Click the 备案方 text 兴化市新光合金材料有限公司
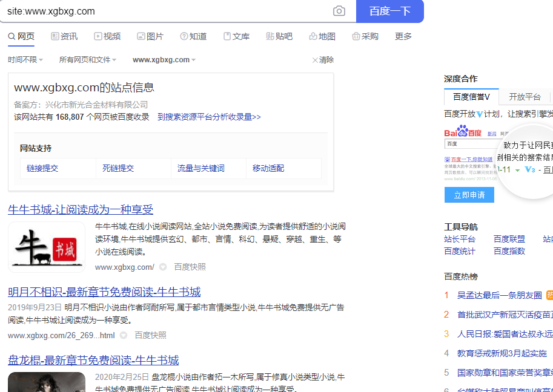 point(96,105)
